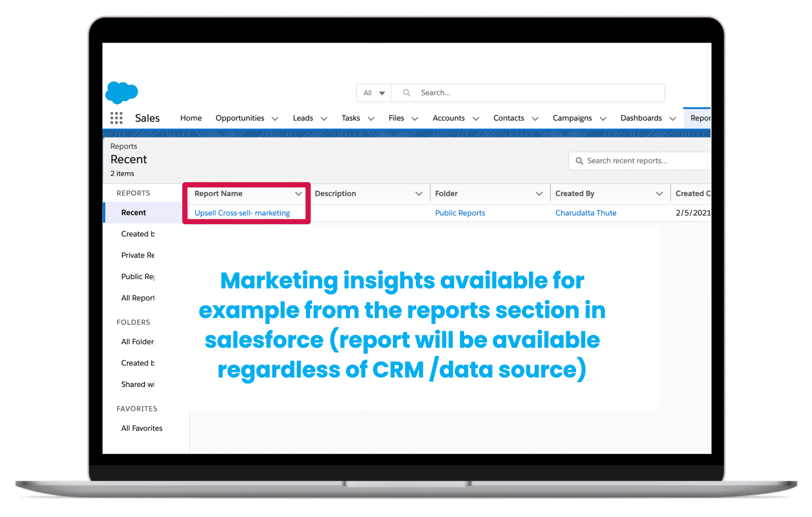The height and width of the screenshot is (517, 812).
Task: Select Recent in the Reports sidebar
Action: point(134,212)
